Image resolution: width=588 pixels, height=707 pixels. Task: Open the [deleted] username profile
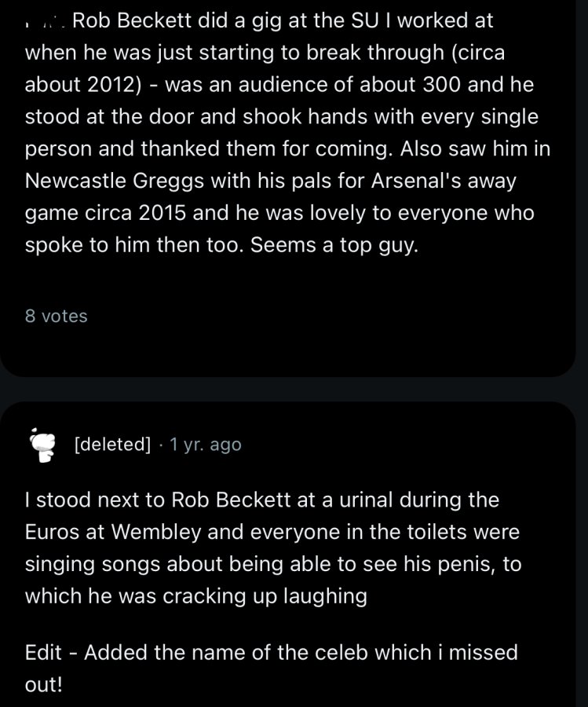(x=112, y=445)
